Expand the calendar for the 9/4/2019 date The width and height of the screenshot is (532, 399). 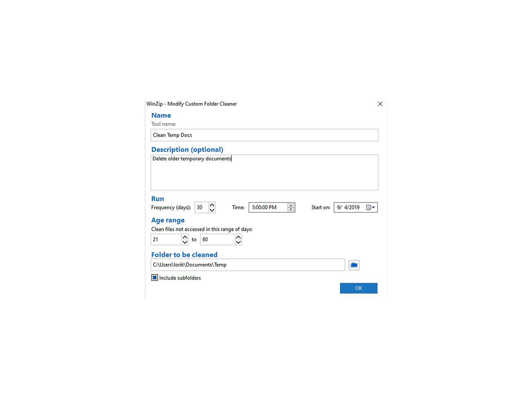coord(369,207)
